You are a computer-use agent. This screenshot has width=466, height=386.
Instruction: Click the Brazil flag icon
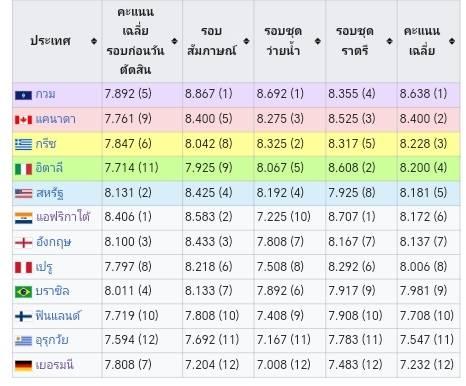pyautogui.click(x=23, y=292)
